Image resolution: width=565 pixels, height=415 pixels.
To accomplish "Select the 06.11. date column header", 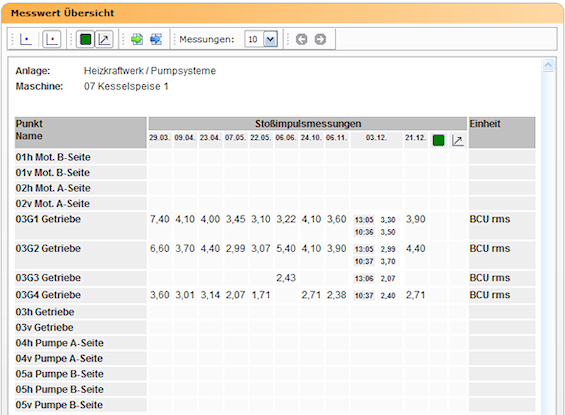I will pyautogui.click(x=337, y=138).
